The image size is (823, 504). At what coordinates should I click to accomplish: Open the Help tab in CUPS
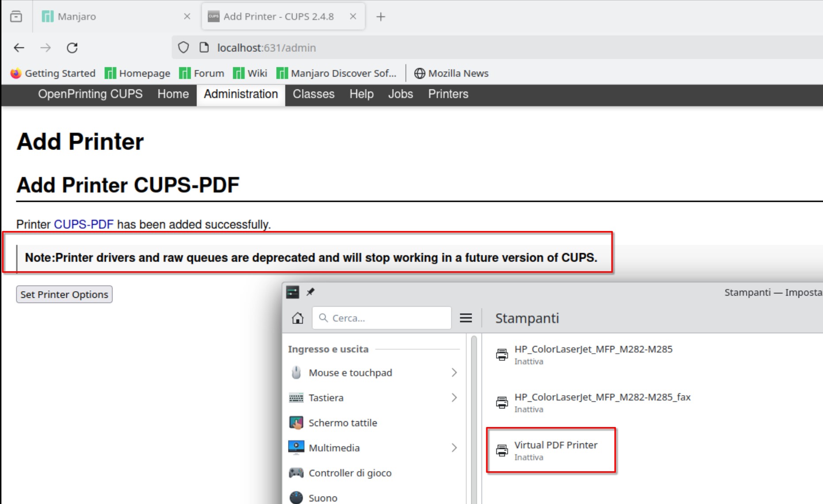(362, 94)
